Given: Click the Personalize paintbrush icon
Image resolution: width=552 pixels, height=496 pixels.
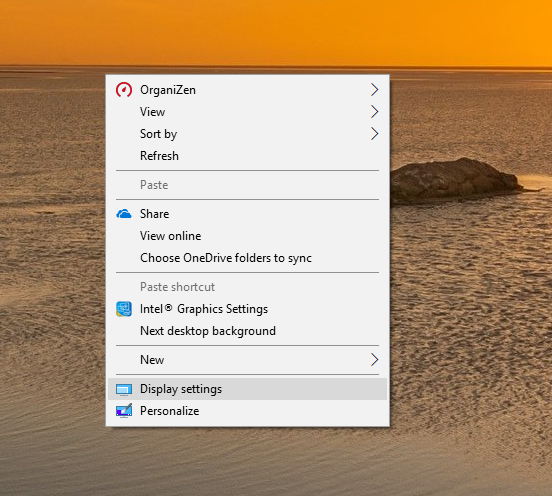Looking at the screenshot, I should [x=124, y=410].
